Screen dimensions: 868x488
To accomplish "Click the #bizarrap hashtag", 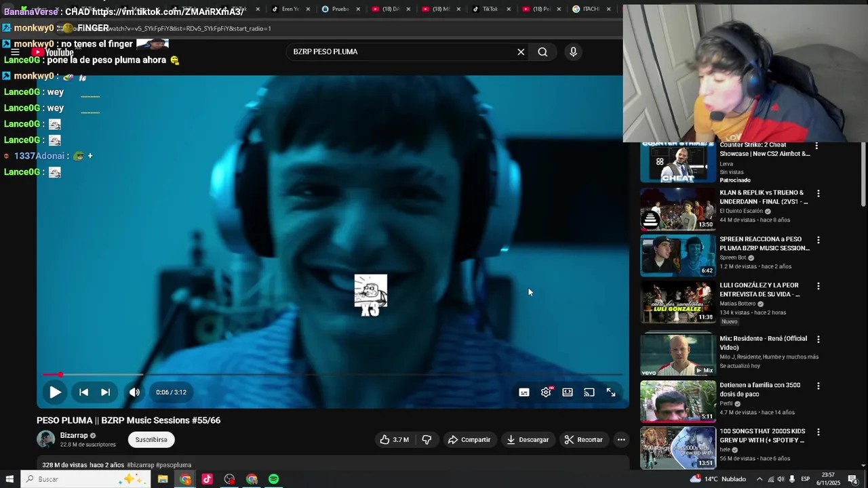I will tap(140, 465).
